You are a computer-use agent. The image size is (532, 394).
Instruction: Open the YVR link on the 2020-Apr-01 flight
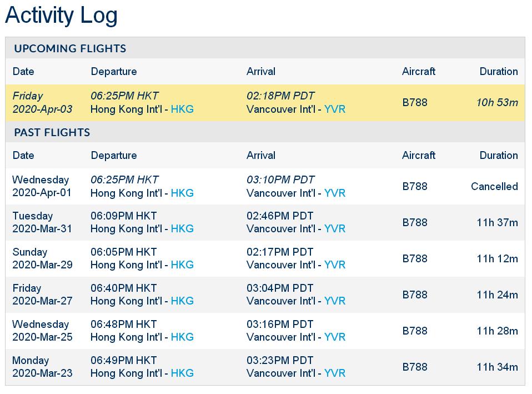[x=334, y=193]
